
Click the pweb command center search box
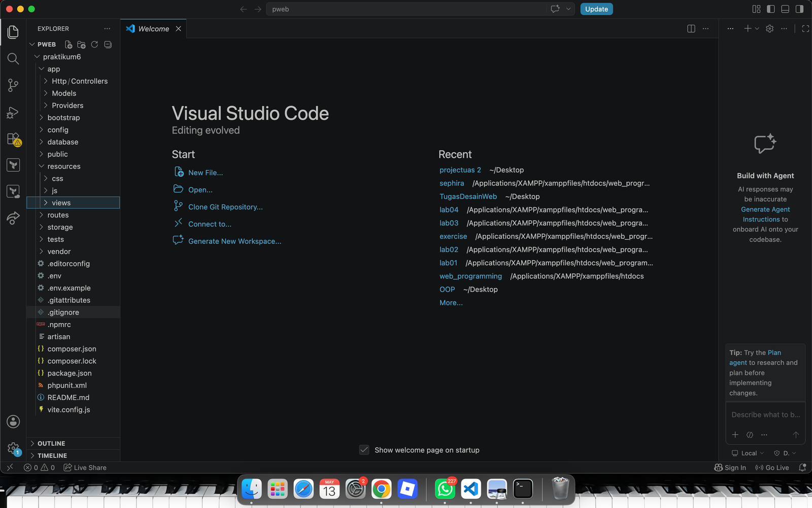tap(407, 9)
